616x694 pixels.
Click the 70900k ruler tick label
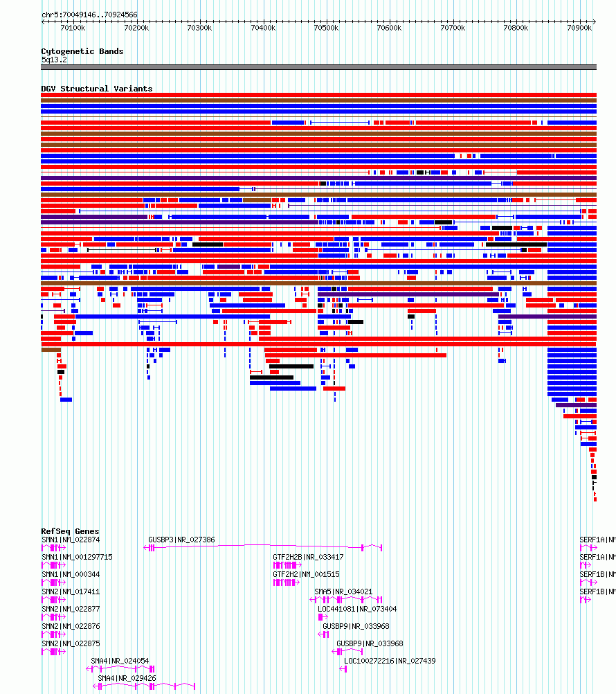click(x=579, y=28)
